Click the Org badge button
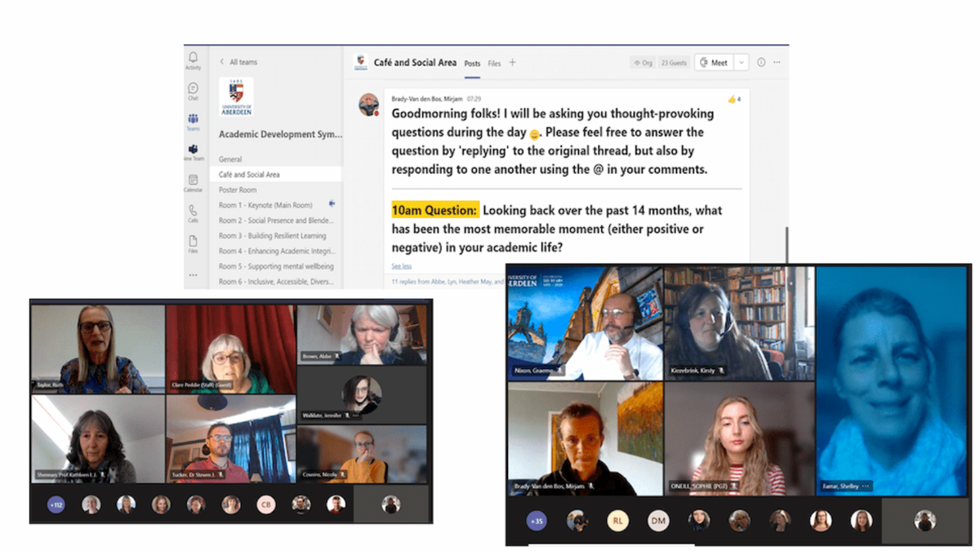 642,62
